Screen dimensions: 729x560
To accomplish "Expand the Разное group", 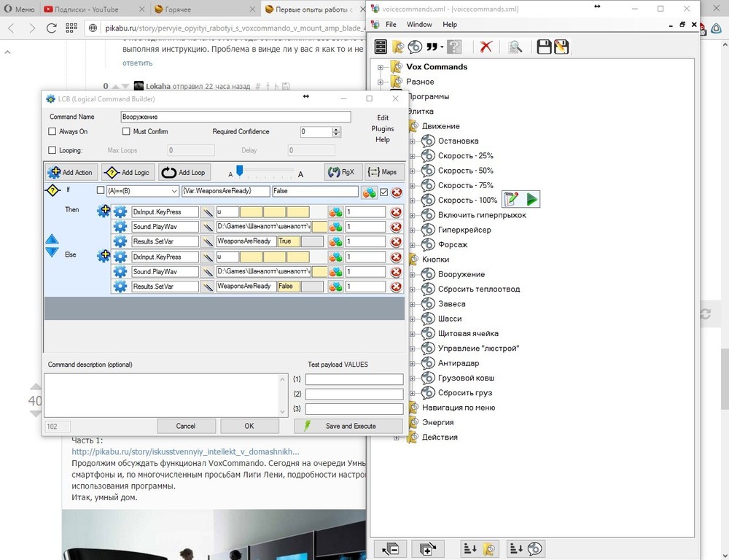I will click(x=381, y=82).
